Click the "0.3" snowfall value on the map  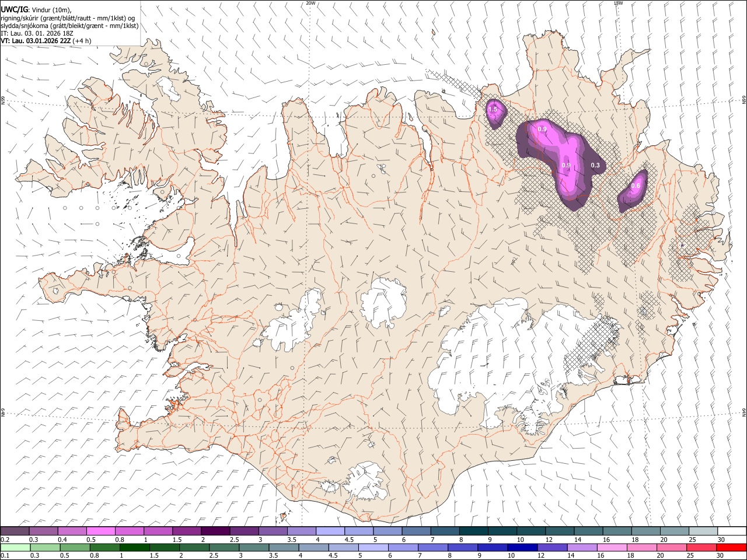[x=595, y=166]
